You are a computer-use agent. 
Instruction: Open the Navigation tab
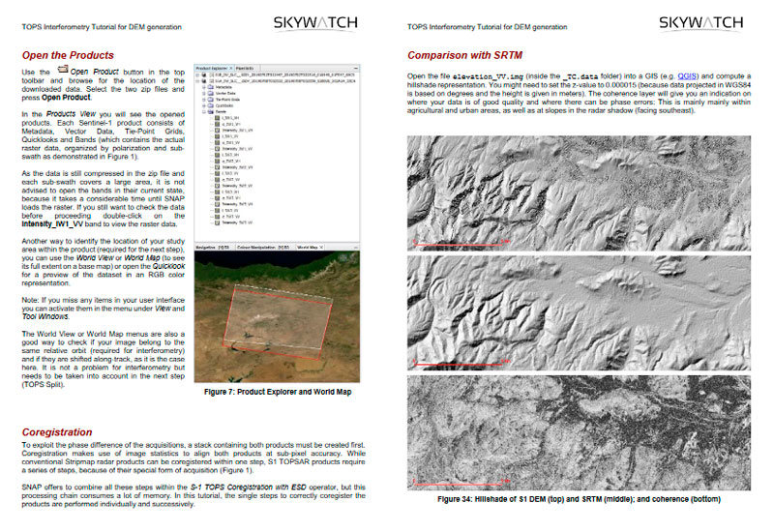coord(212,248)
